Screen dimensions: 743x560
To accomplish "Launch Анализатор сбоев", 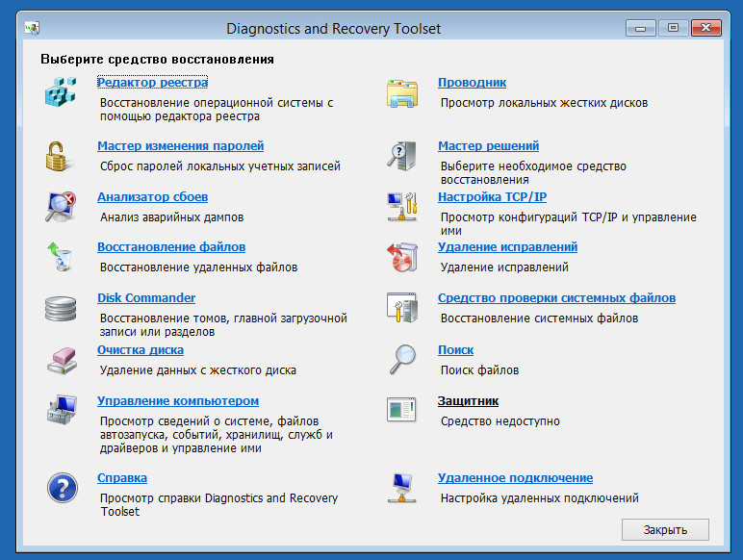I will [x=153, y=196].
